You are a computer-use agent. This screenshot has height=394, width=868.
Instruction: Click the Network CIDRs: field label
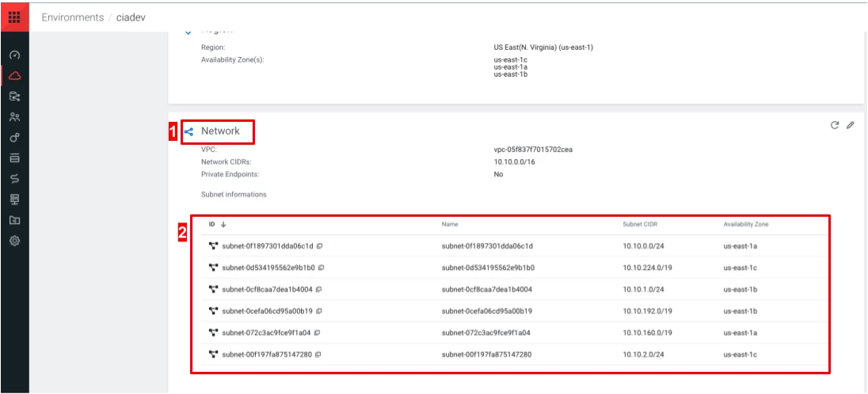227,161
